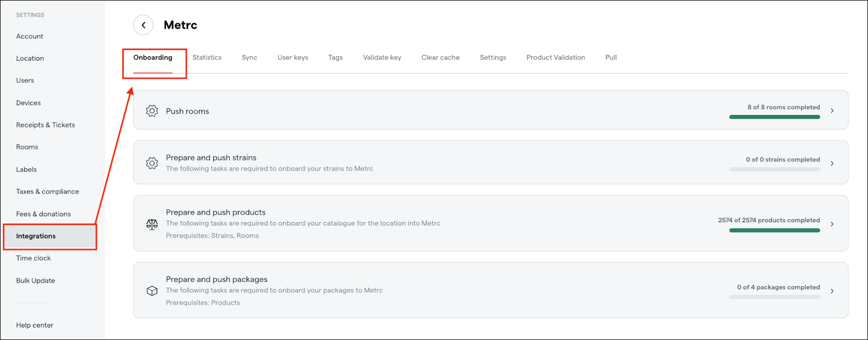Open the Metrc Settings tab

[x=493, y=57]
